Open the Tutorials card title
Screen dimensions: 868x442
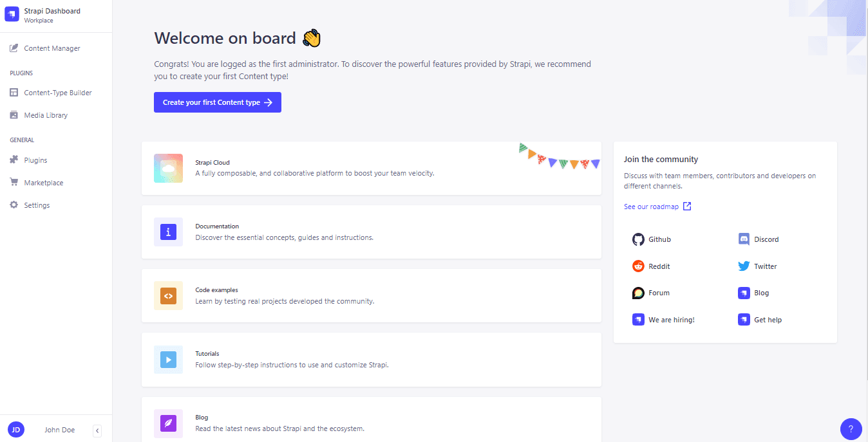[207, 354]
